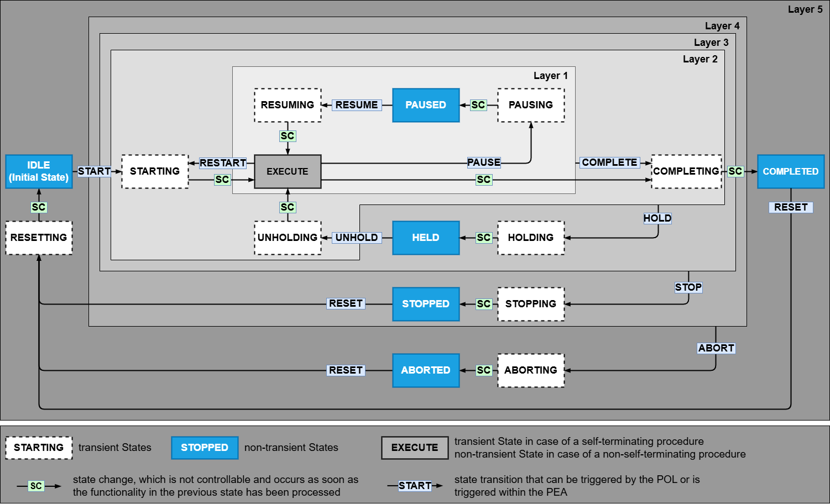Select the PAUSED state box
The height and width of the screenshot is (504, 830).
[x=426, y=104]
